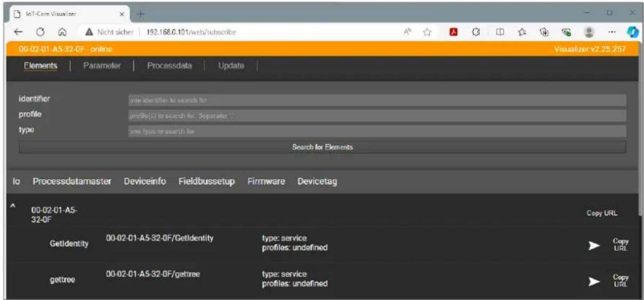Click the '00-02-01-A5-32-0F - online' status text
Screen dimensions: 644x300
click(66, 49)
